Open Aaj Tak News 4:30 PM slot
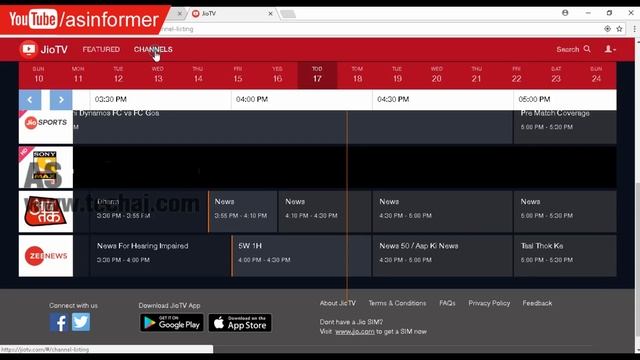This screenshot has height=360, width=640. tap(442, 211)
